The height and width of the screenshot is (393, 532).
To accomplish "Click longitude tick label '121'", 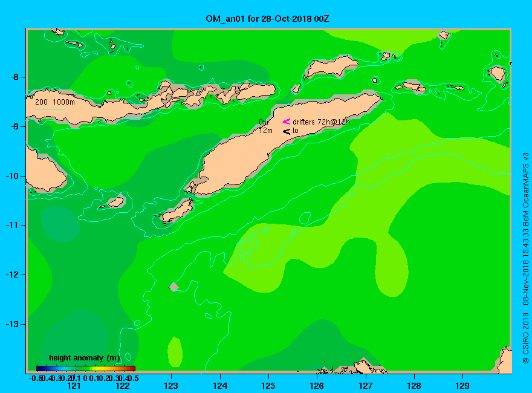I will click(x=74, y=386).
